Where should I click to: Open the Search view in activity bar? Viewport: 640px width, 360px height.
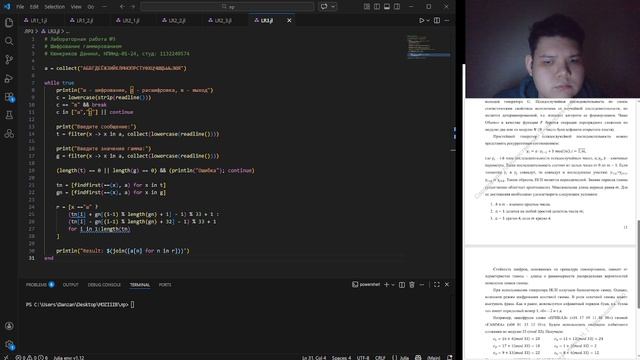pos(9,41)
